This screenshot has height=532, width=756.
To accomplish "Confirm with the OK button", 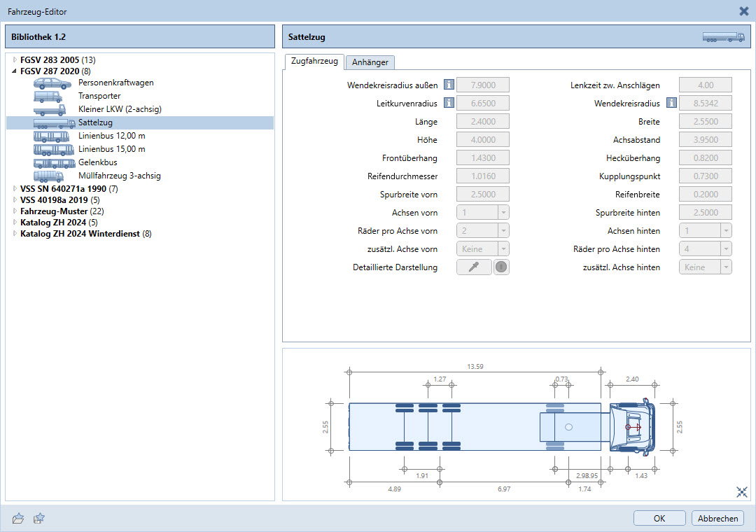I will tap(659, 519).
